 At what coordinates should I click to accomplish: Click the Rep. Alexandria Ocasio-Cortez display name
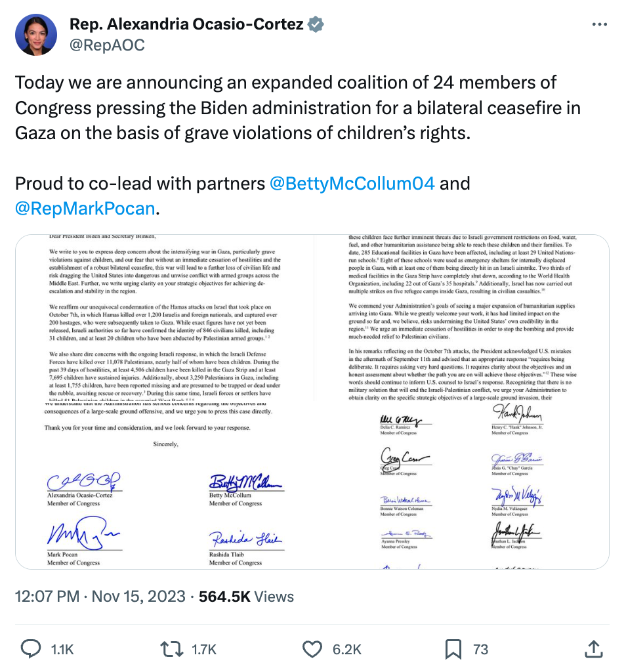point(186,25)
